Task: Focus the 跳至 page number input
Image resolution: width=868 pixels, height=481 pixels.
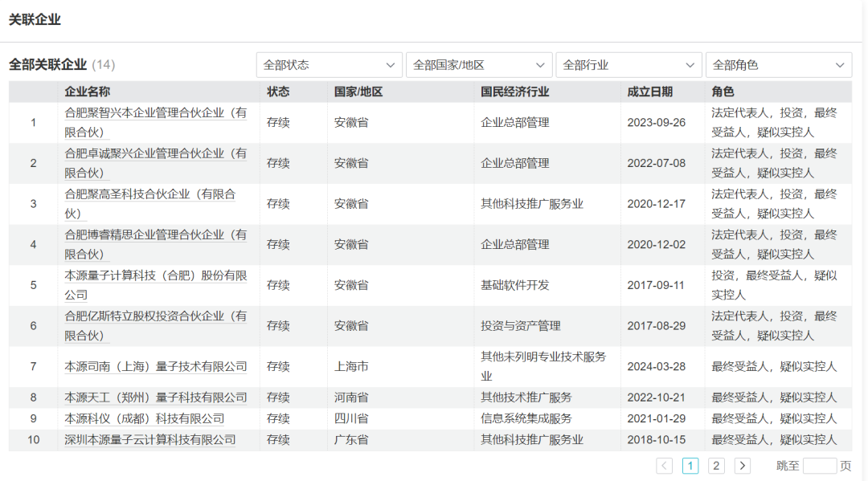Action: 819,466
